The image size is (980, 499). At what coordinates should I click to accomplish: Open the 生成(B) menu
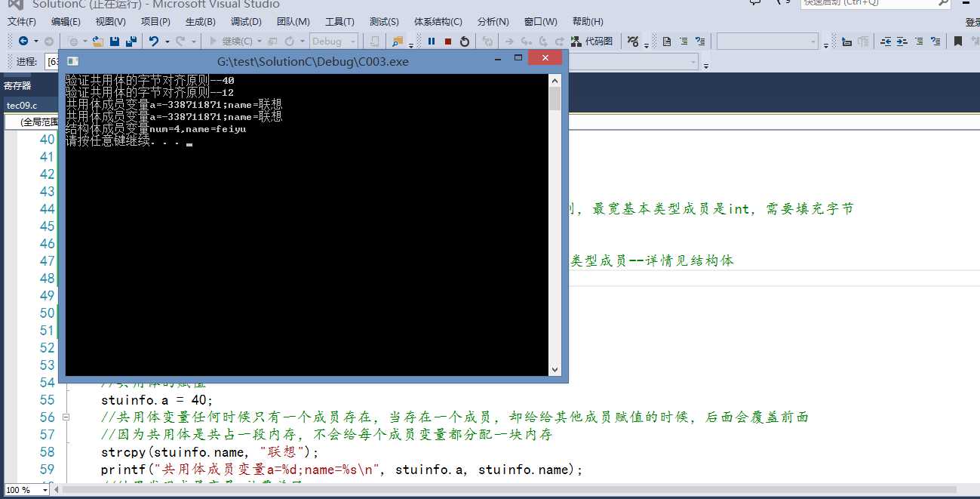[x=200, y=21]
